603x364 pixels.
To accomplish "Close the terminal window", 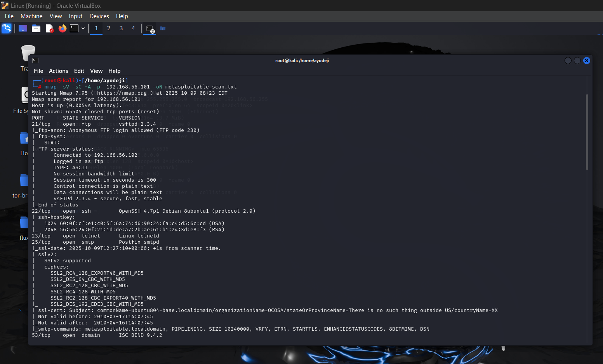I will 587,61.
